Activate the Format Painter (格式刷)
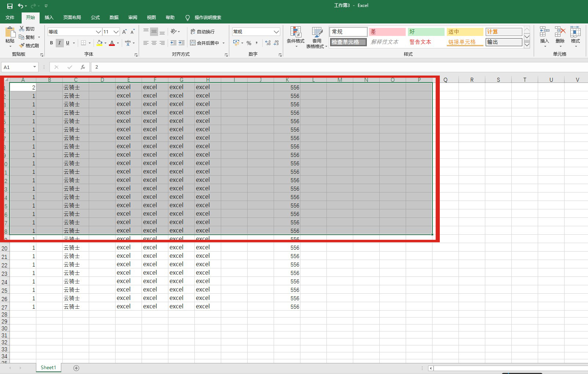 (x=29, y=45)
